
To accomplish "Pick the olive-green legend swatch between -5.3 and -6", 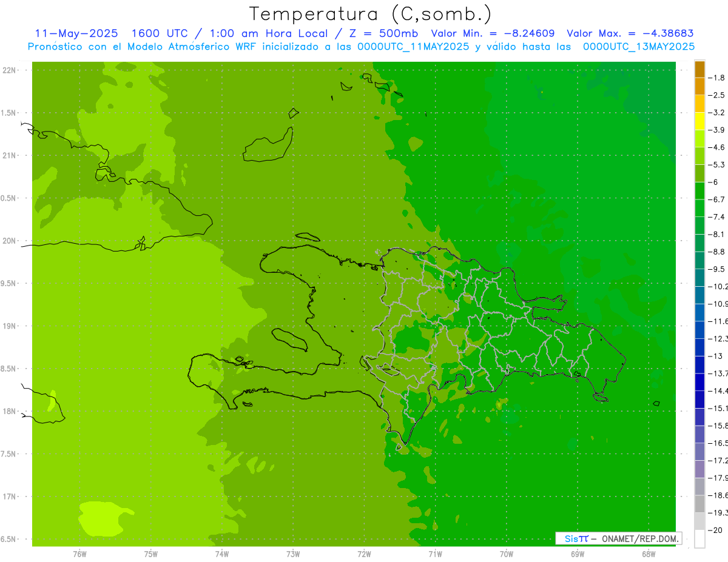I will tap(699, 173).
